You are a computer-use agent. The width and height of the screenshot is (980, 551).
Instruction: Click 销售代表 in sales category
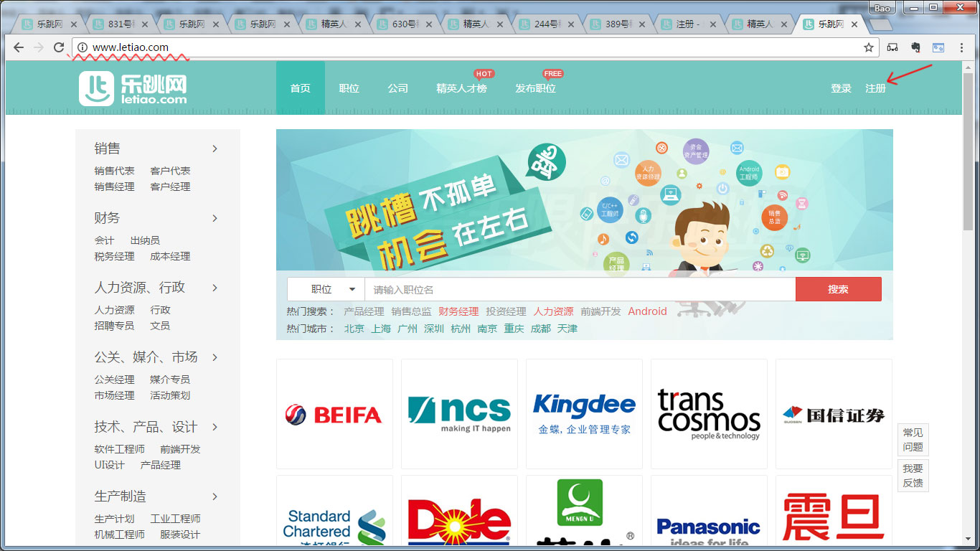[114, 171]
